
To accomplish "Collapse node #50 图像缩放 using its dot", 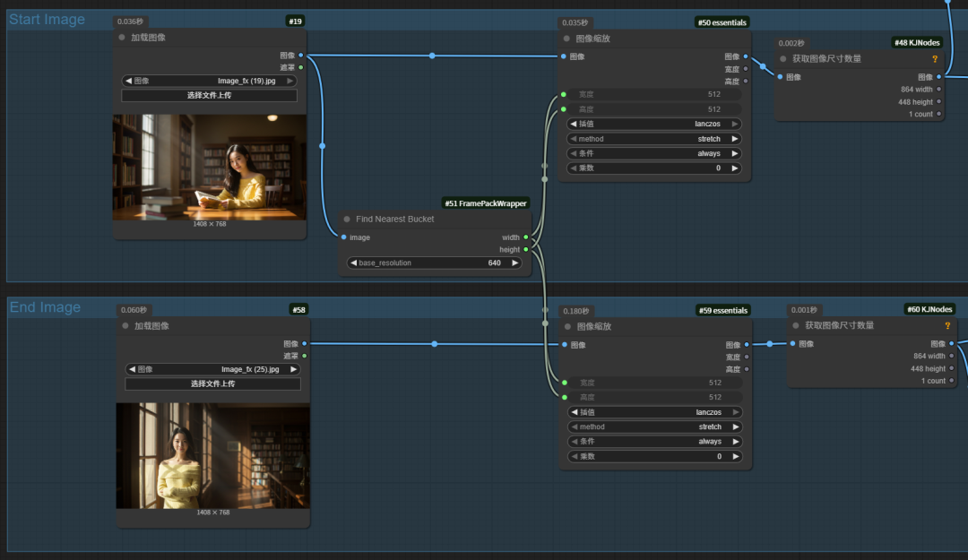I will (566, 39).
